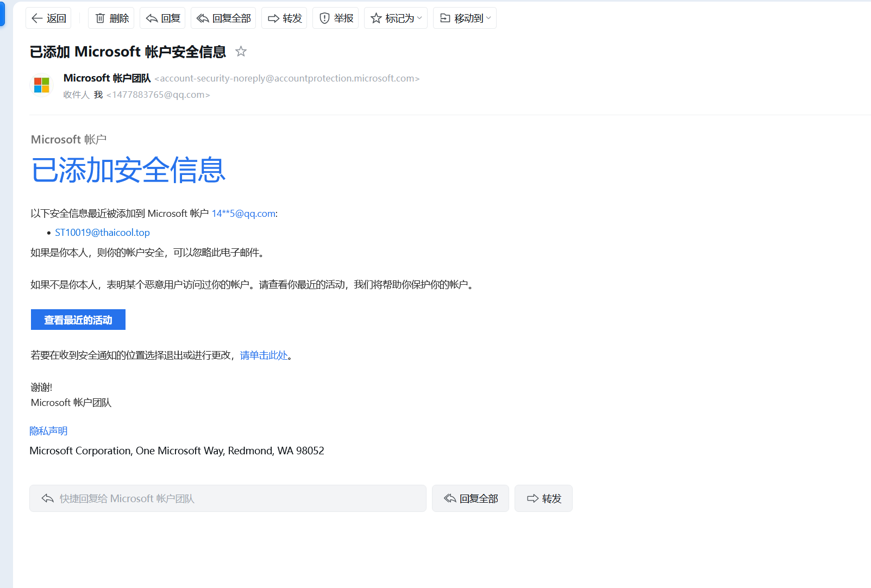Click the 已添加安全信息 heading

128,170
